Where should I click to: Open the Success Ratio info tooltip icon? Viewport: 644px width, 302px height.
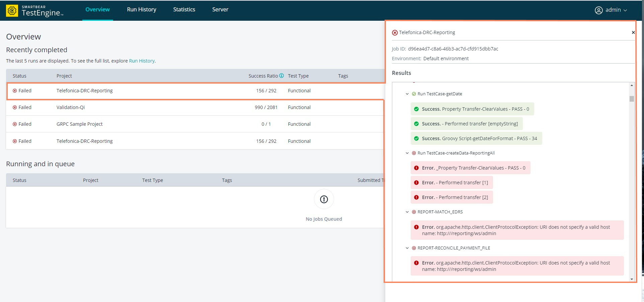(x=281, y=76)
